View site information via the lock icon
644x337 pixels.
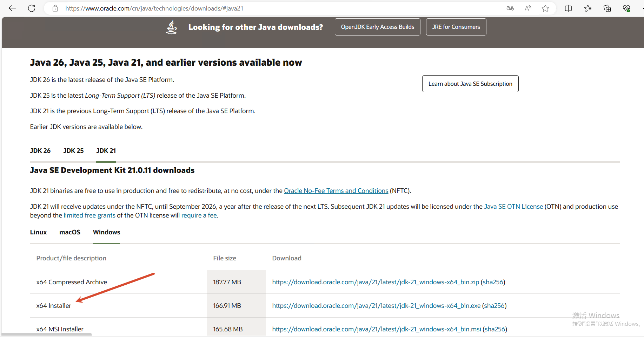tap(55, 8)
